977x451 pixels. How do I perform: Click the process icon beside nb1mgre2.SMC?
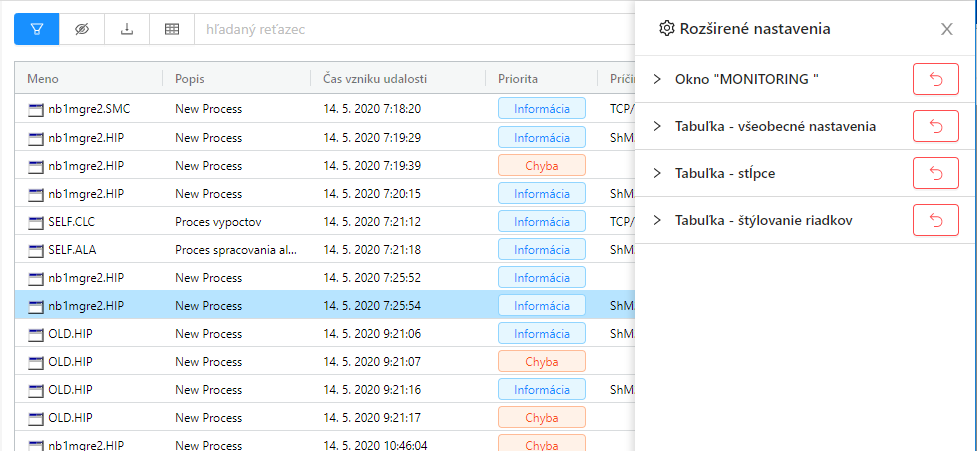coord(36,109)
